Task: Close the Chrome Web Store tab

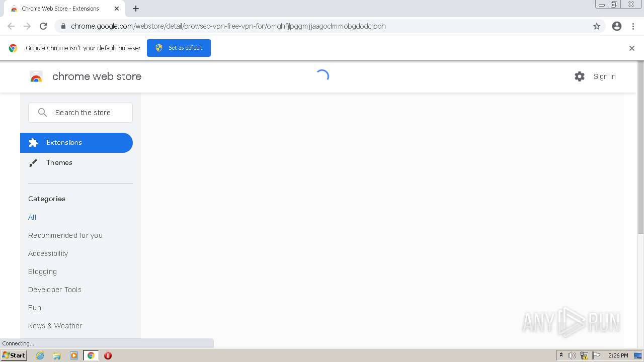Action: (117, 9)
